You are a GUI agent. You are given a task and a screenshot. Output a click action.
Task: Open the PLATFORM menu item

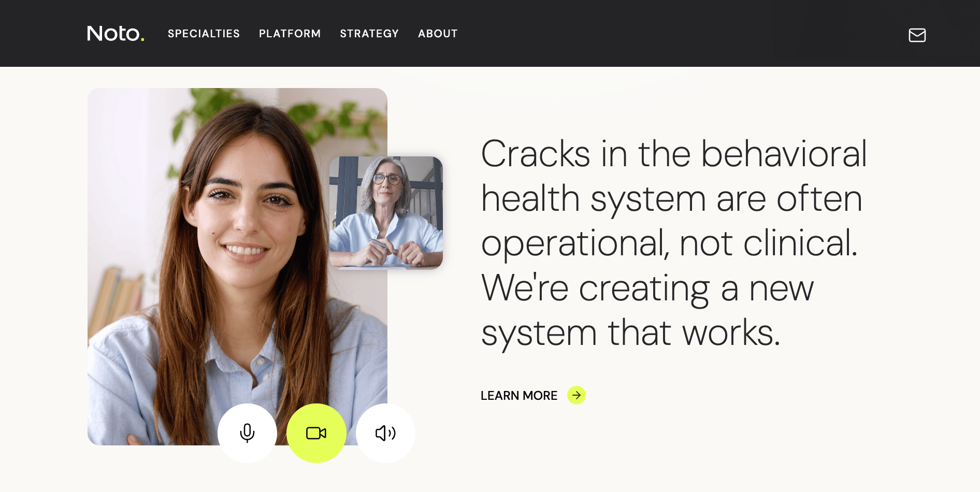(x=290, y=34)
